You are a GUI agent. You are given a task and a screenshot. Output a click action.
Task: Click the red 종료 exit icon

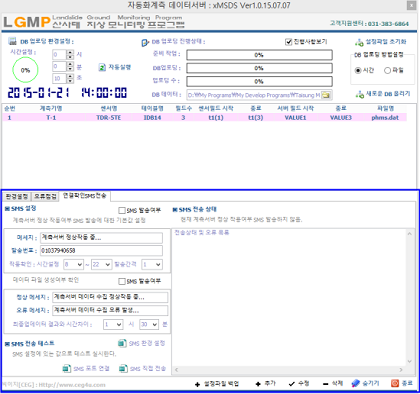[x=395, y=383]
